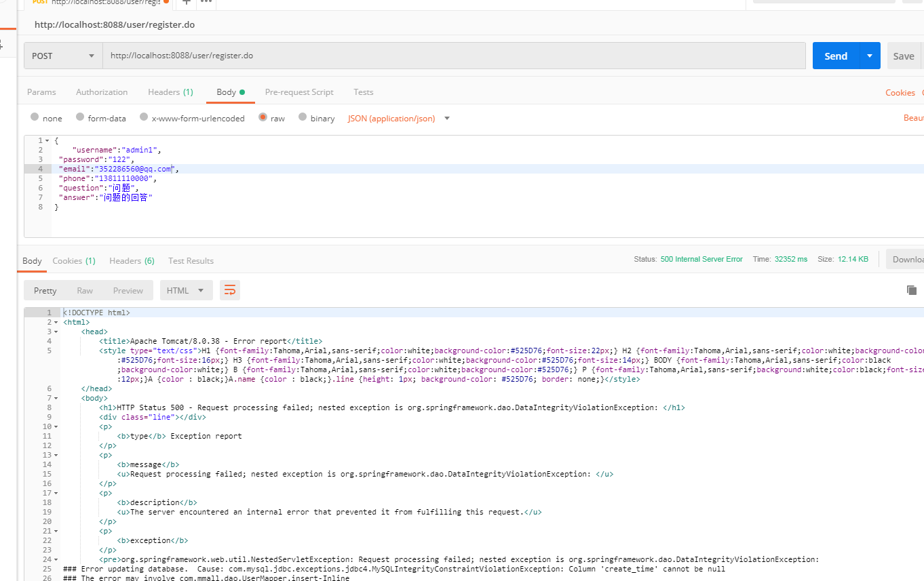Click the phone line in request body

pyautogui.click(x=107, y=178)
